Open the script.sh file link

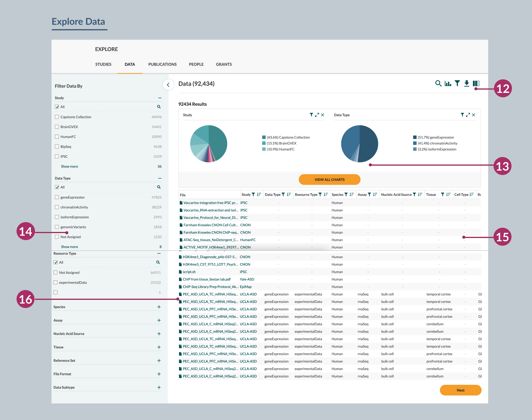pyautogui.click(x=189, y=272)
